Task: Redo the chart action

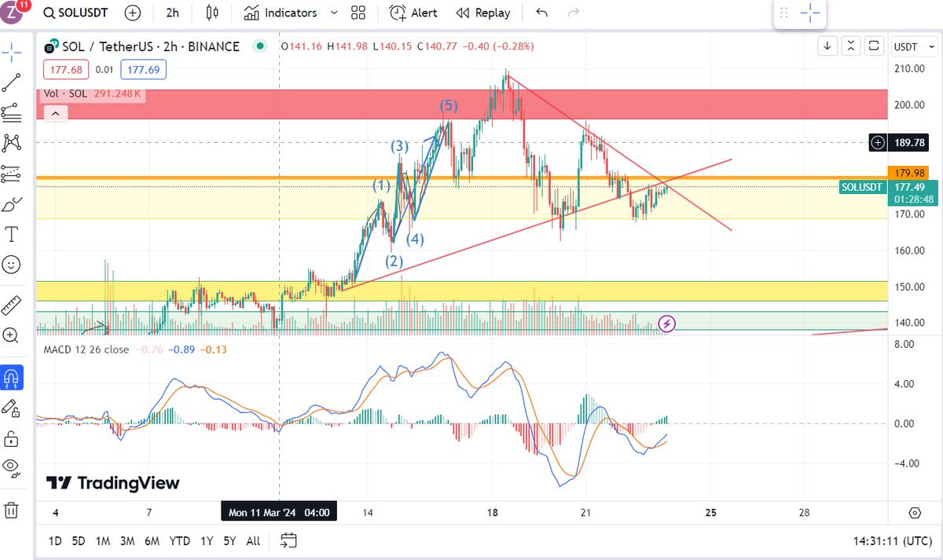Action: point(574,13)
